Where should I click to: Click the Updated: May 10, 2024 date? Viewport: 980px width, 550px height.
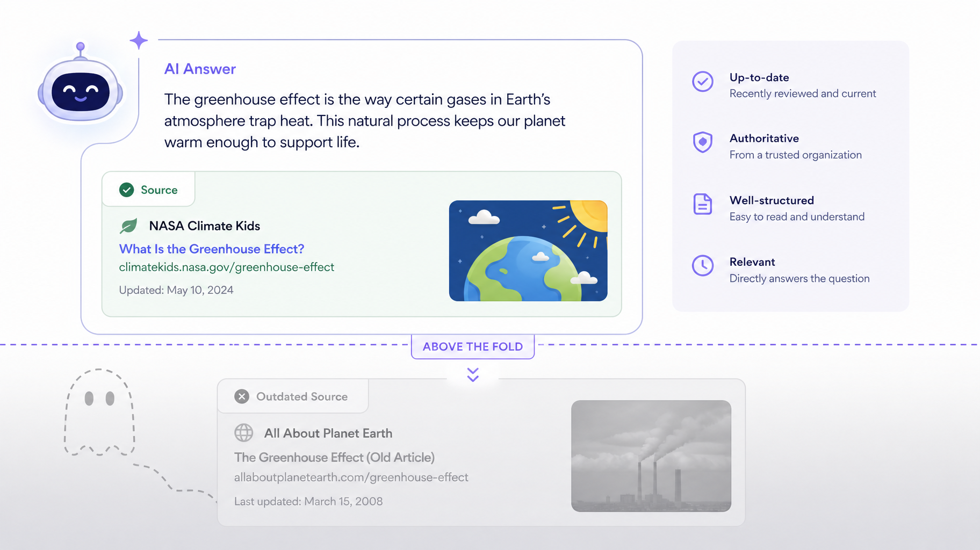coord(176,290)
